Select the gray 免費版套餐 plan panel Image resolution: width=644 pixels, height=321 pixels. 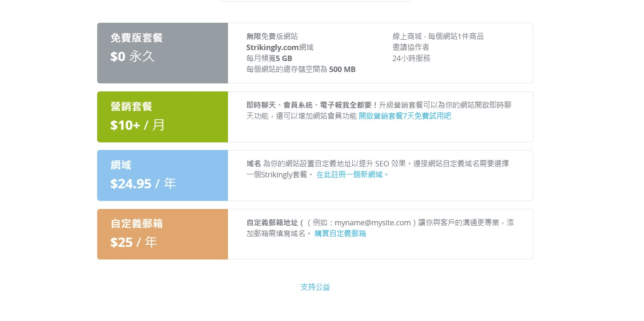pos(162,53)
